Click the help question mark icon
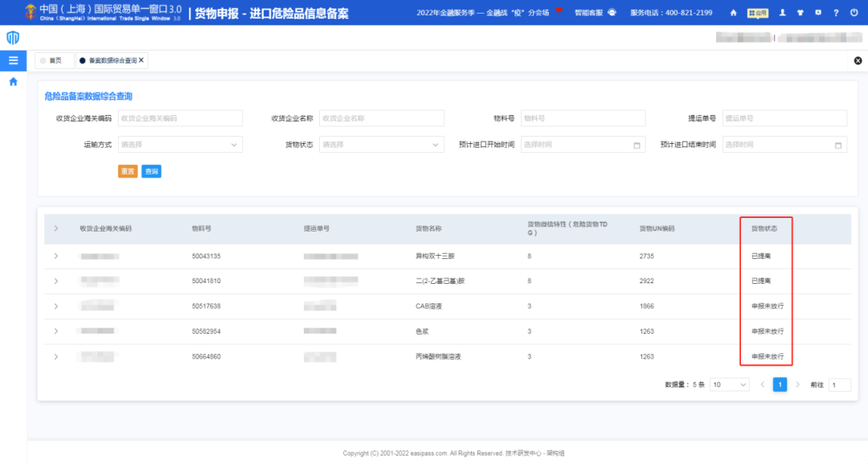This screenshot has width=868, height=464. [x=836, y=12]
